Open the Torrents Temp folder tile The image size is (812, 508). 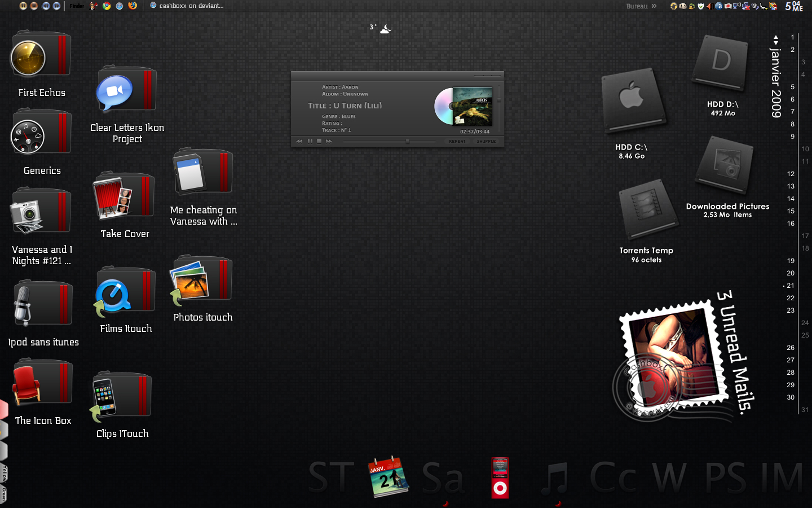(648, 209)
